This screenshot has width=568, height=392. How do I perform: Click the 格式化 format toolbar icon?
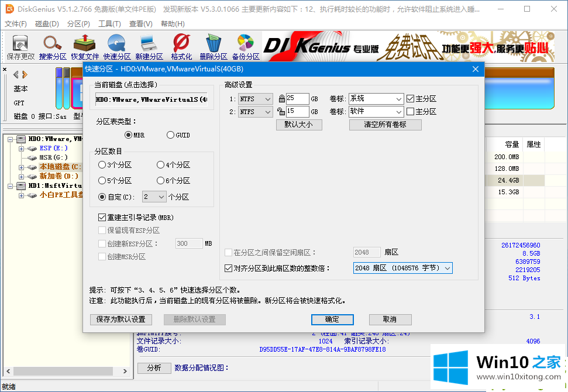(x=181, y=47)
